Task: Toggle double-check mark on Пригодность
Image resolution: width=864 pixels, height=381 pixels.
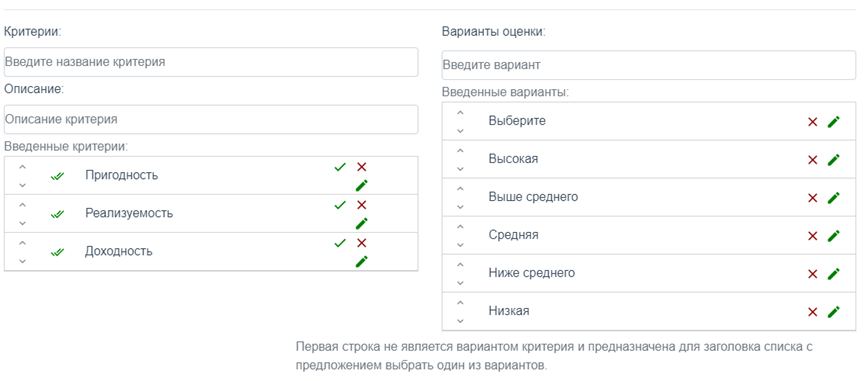Action: coord(57,176)
